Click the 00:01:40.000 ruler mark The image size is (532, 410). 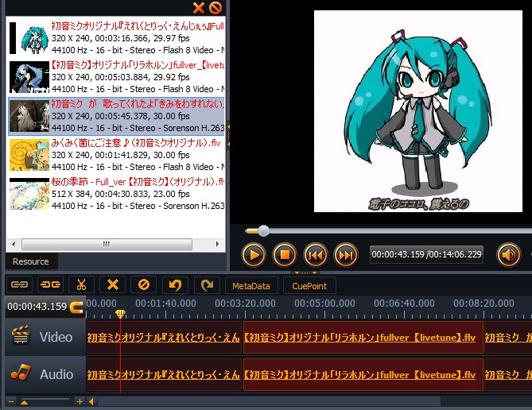165,304
